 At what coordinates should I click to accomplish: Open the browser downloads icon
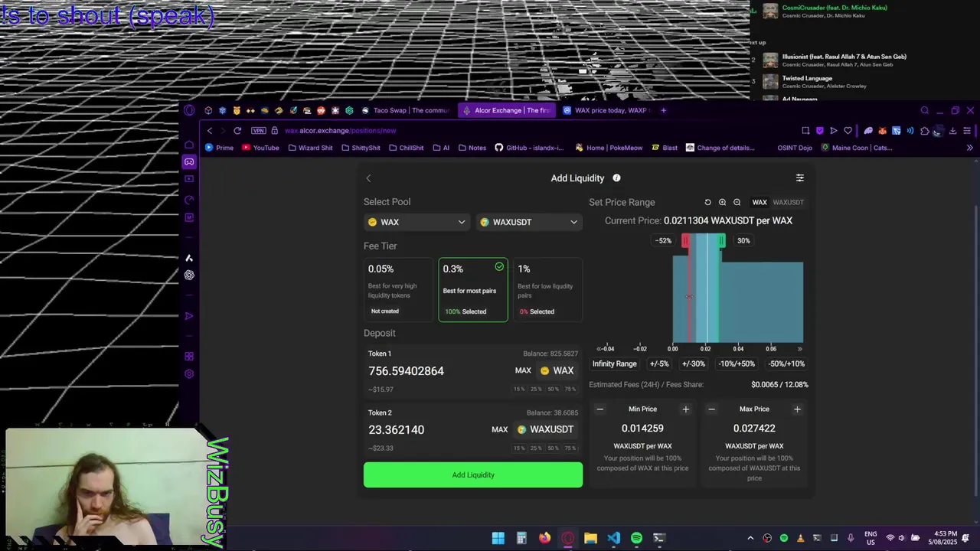[952, 131]
